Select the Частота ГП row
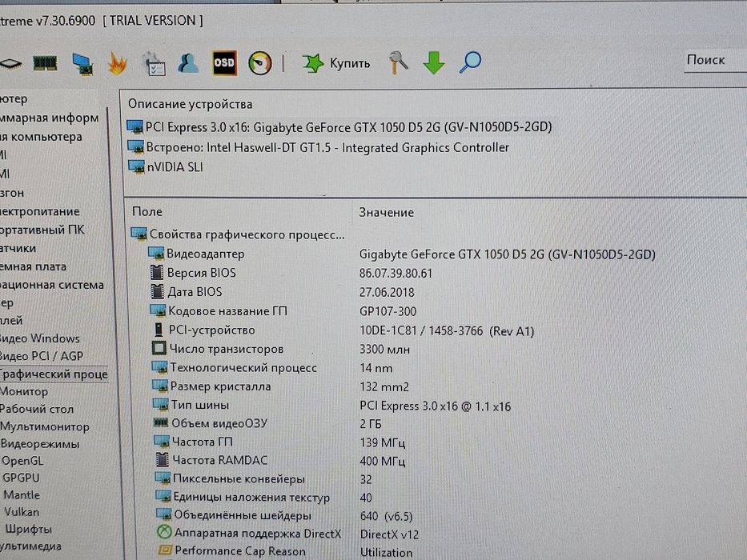 pyautogui.click(x=279, y=442)
